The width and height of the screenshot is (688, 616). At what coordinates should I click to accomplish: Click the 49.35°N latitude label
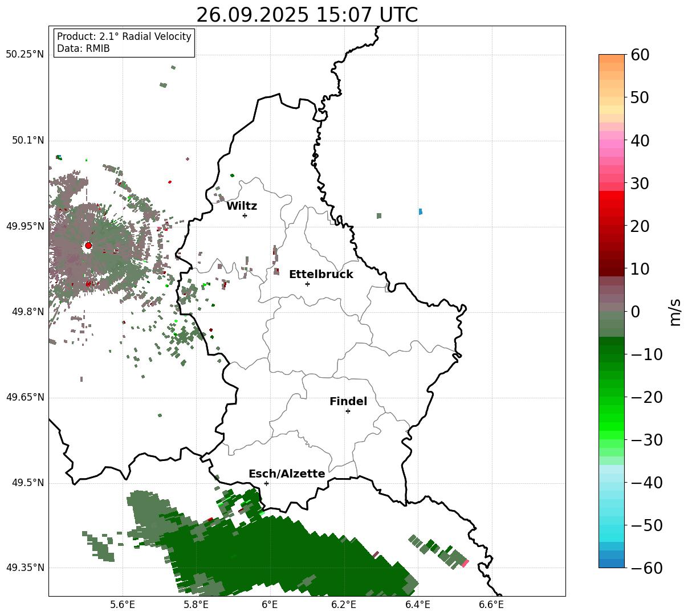click(25, 568)
